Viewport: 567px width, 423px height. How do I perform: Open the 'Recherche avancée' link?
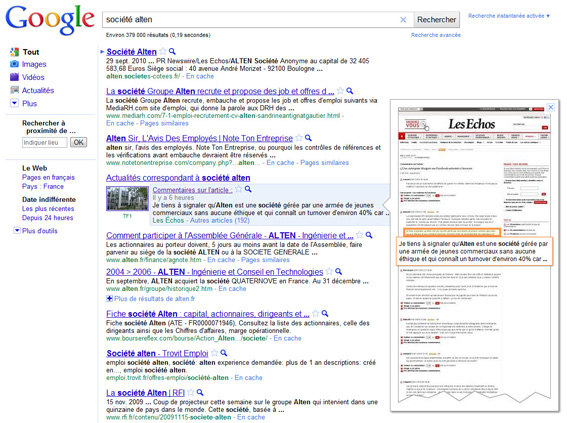pos(436,35)
